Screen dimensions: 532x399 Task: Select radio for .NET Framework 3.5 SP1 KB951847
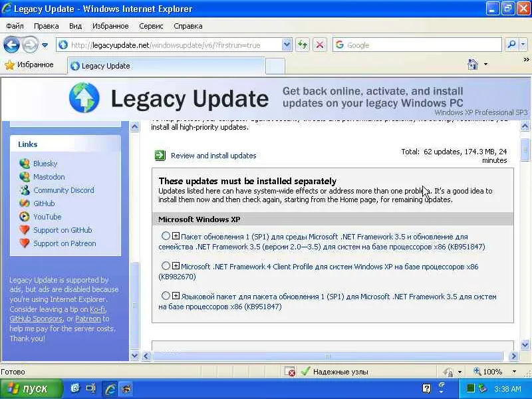pos(166,235)
